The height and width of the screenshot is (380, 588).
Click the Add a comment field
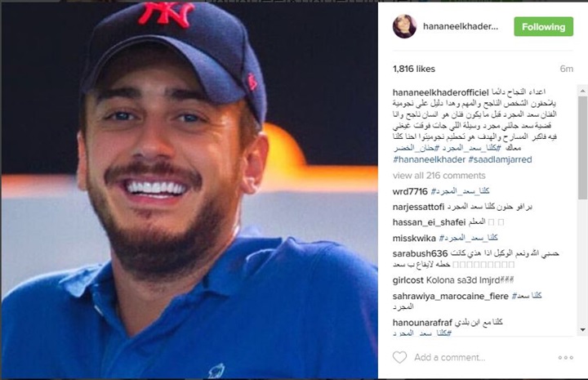click(450, 357)
